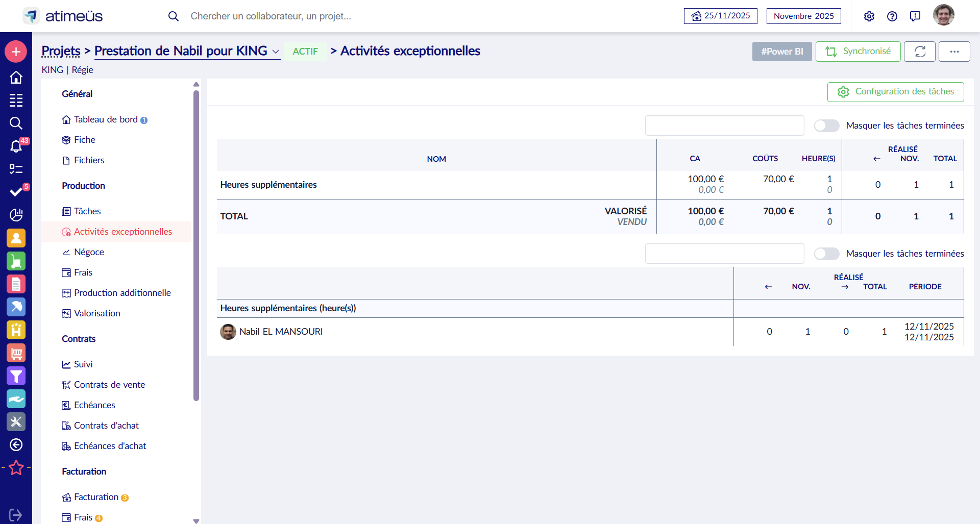Open notifications bell showing 43
This screenshot has height=524, width=980.
point(16,146)
